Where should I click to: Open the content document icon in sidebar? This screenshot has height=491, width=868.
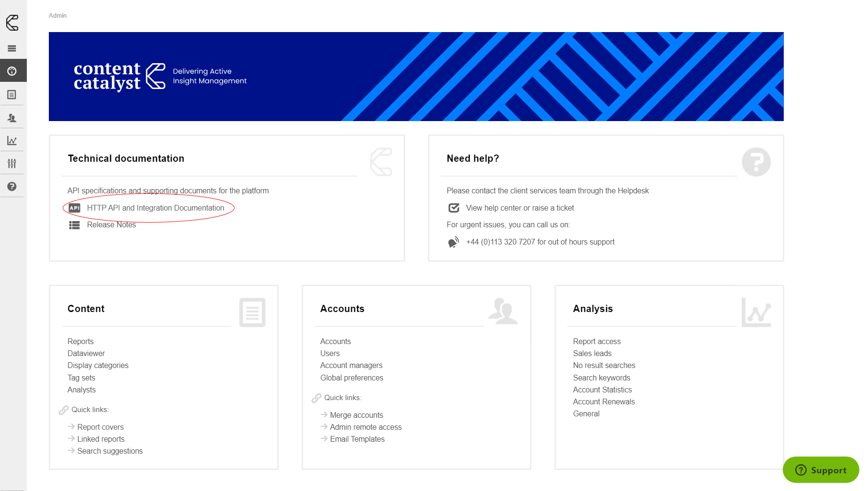[x=12, y=95]
